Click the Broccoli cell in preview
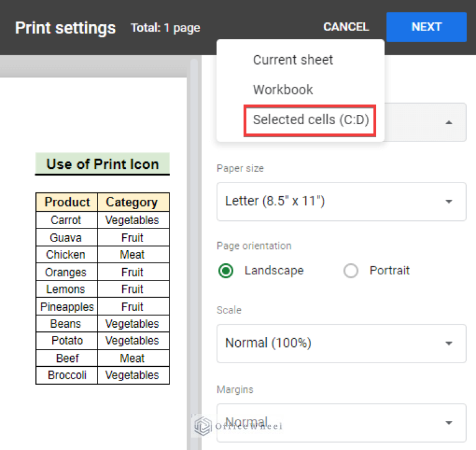Image resolution: width=476 pixels, height=450 pixels. 66,376
